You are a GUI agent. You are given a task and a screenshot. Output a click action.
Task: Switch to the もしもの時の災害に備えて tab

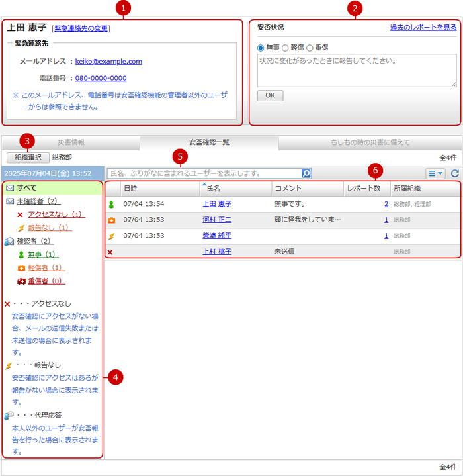click(370, 142)
